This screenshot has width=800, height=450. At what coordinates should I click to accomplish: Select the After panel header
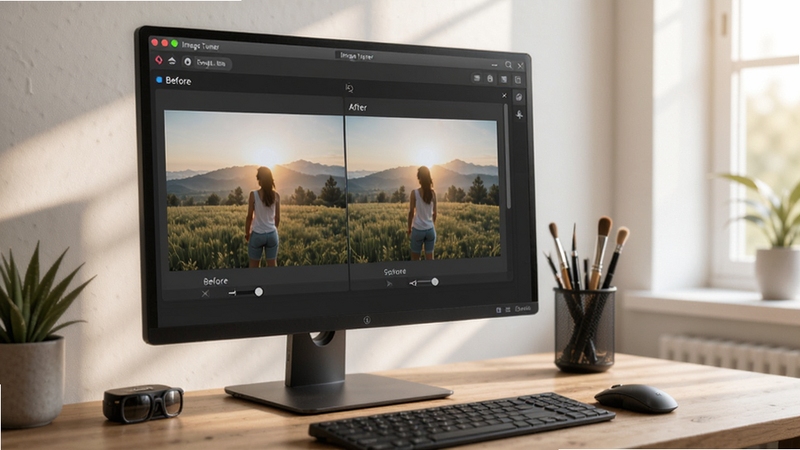358,107
